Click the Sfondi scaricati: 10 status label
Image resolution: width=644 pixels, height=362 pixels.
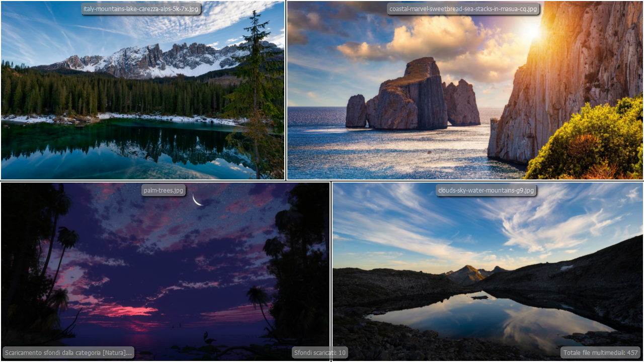point(319,353)
